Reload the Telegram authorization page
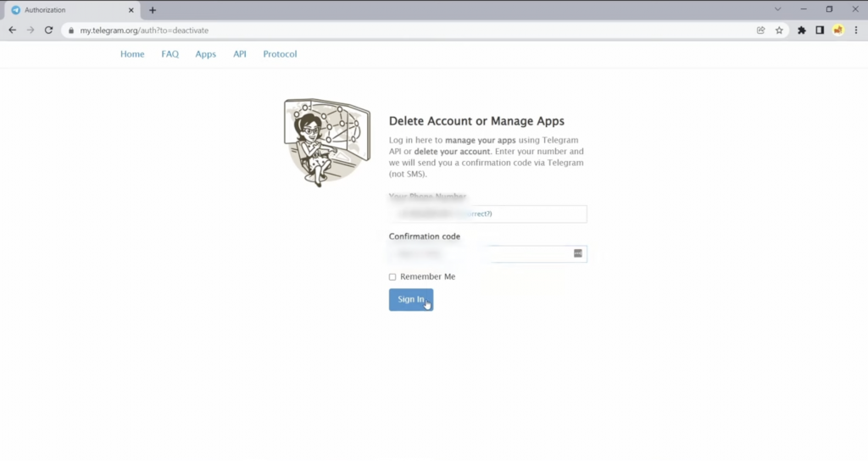This screenshot has height=461, width=868. (48, 31)
